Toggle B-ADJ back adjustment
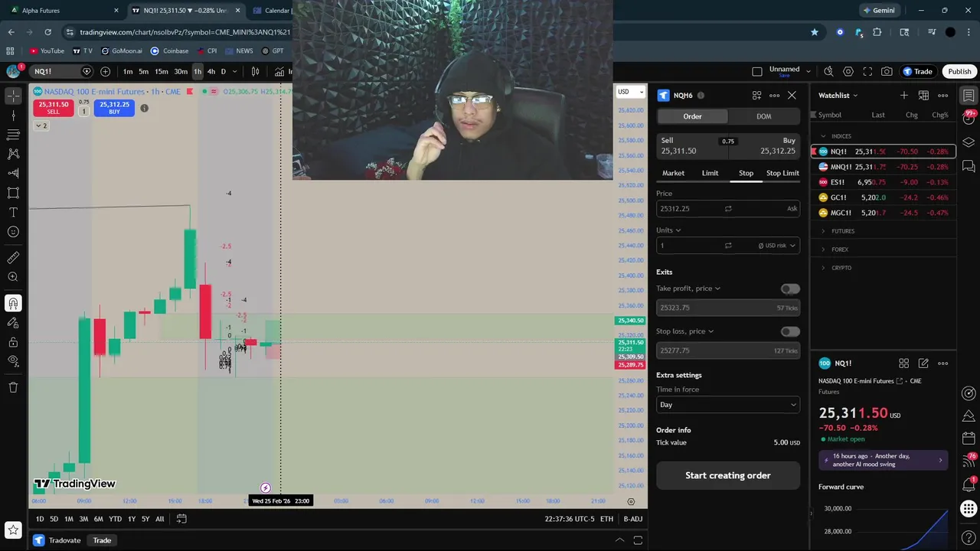The image size is (980, 551). [x=632, y=519]
